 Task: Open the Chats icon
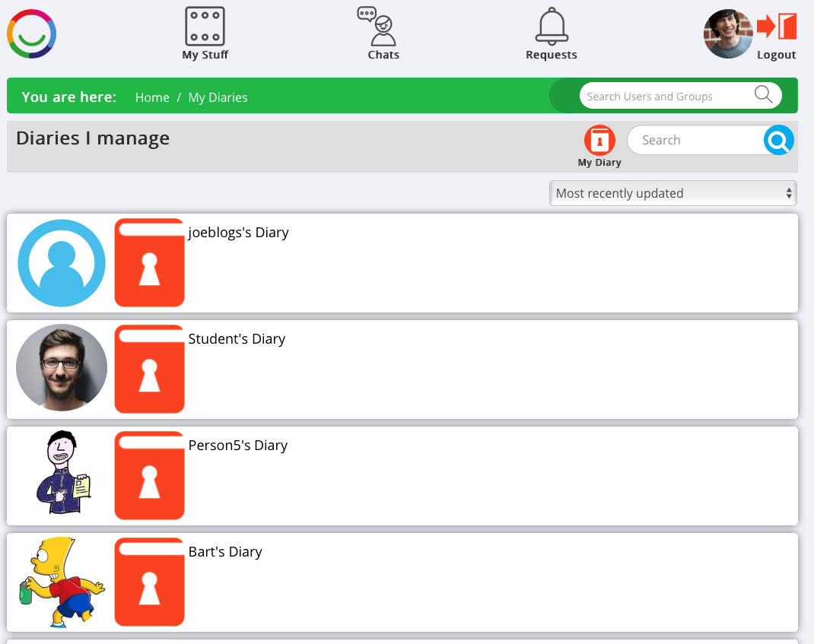[377, 26]
